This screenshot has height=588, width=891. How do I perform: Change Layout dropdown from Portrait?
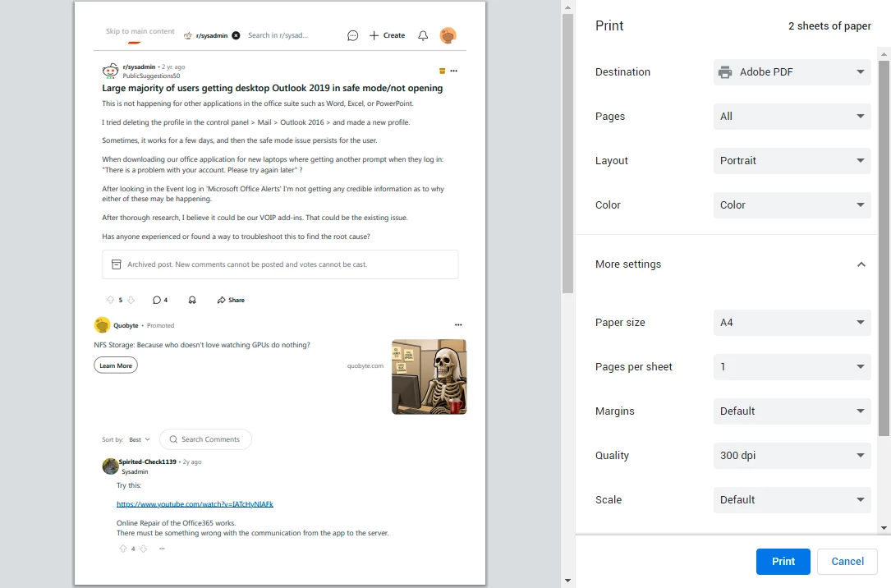click(x=792, y=161)
